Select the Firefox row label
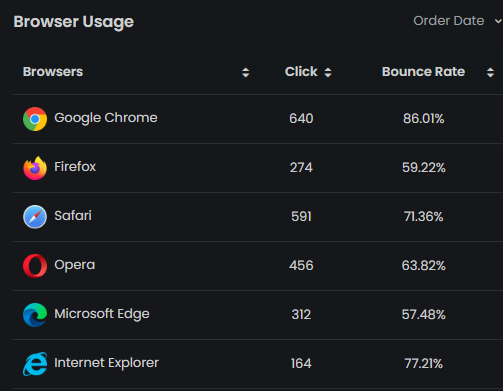Image resolution: width=503 pixels, height=391 pixels. pyautogui.click(x=75, y=167)
